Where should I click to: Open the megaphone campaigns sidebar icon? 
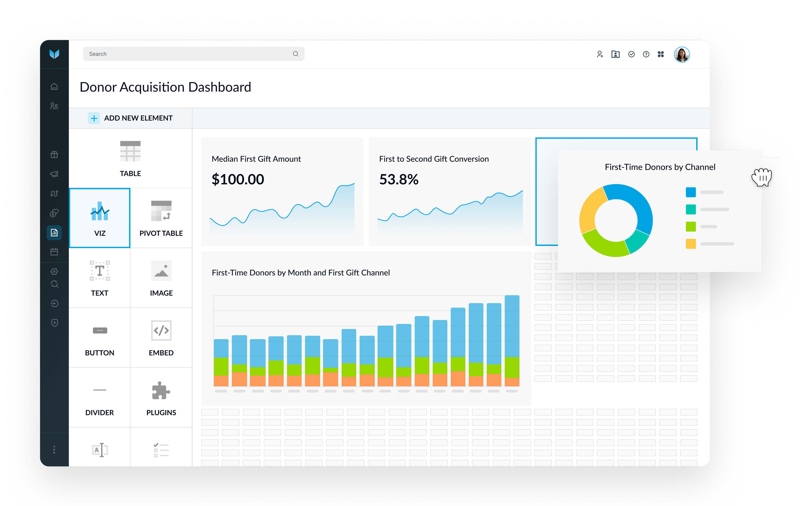[x=54, y=174]
